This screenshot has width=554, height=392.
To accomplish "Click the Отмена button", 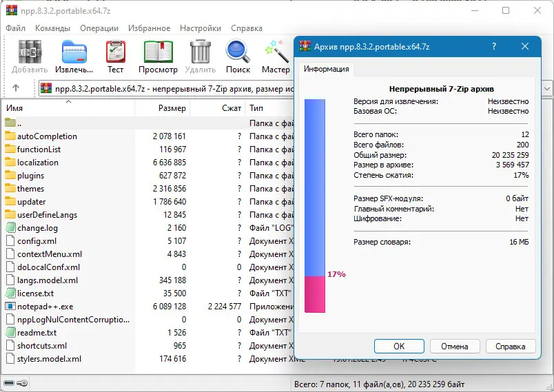I will pos(455,346).
